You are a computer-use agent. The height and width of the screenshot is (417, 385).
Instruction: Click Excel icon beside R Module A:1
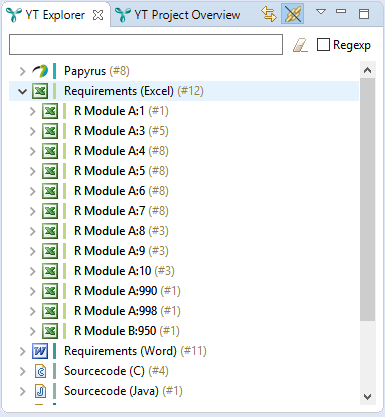coord(50,111)
